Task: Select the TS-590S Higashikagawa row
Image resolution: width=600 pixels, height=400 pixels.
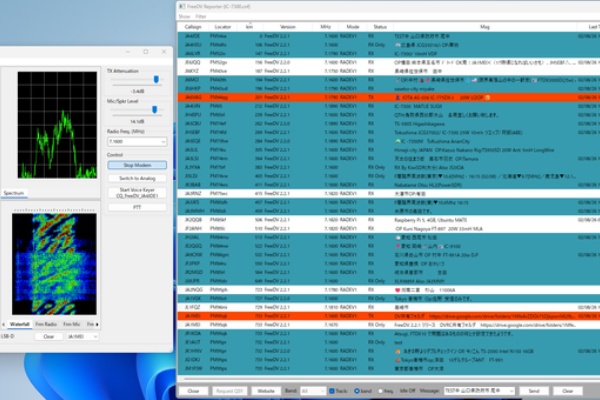Action: [389, 124]
